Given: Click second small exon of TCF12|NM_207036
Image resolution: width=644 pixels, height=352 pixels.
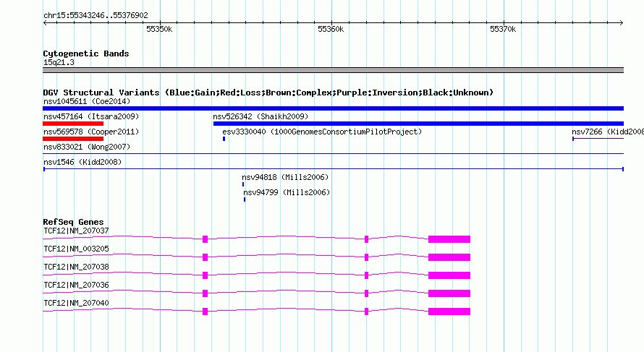Looking at the screenshot, I should pos(366,293).
